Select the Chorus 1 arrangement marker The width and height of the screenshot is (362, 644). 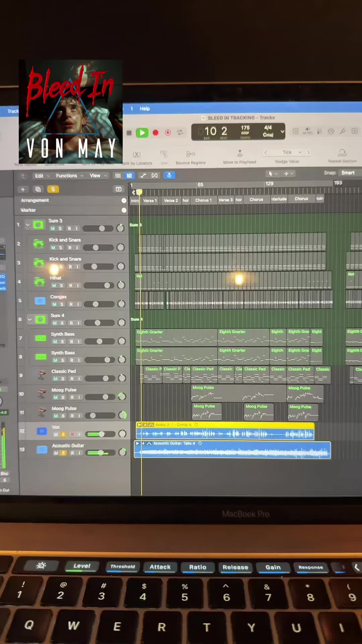click(203, 200)
